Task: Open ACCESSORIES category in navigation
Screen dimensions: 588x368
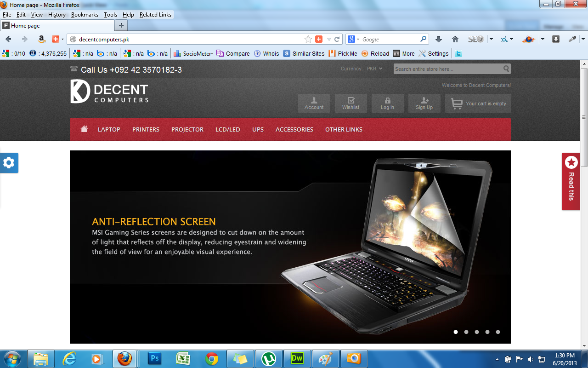Action: point(294,129)
